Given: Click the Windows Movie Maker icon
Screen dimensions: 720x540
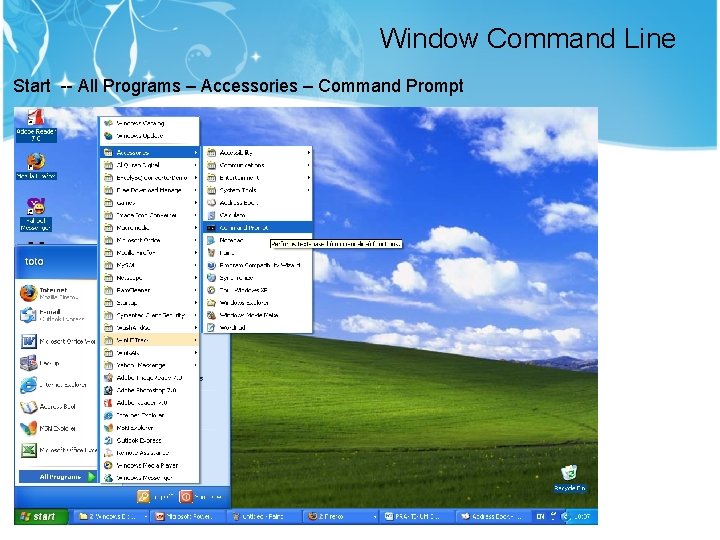Looking at the screenshot, I should click(211, 315).
